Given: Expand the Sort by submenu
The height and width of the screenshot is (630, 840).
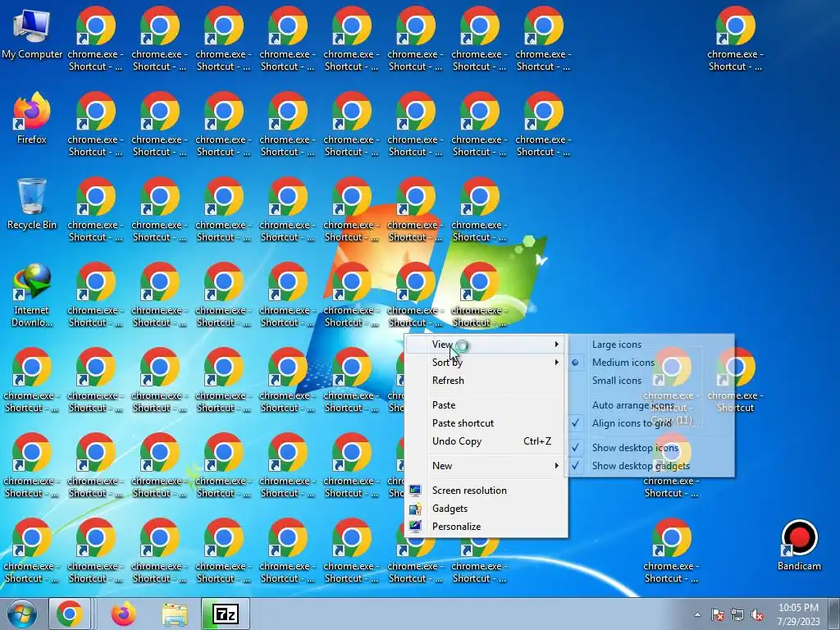Looking at the screenshot, I should point(486,363).
